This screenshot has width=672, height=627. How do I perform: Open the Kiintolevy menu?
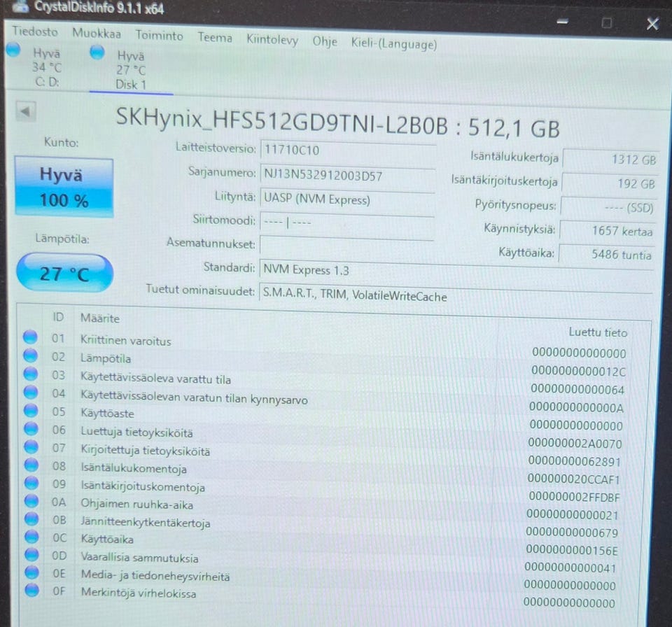coord(272,40)
